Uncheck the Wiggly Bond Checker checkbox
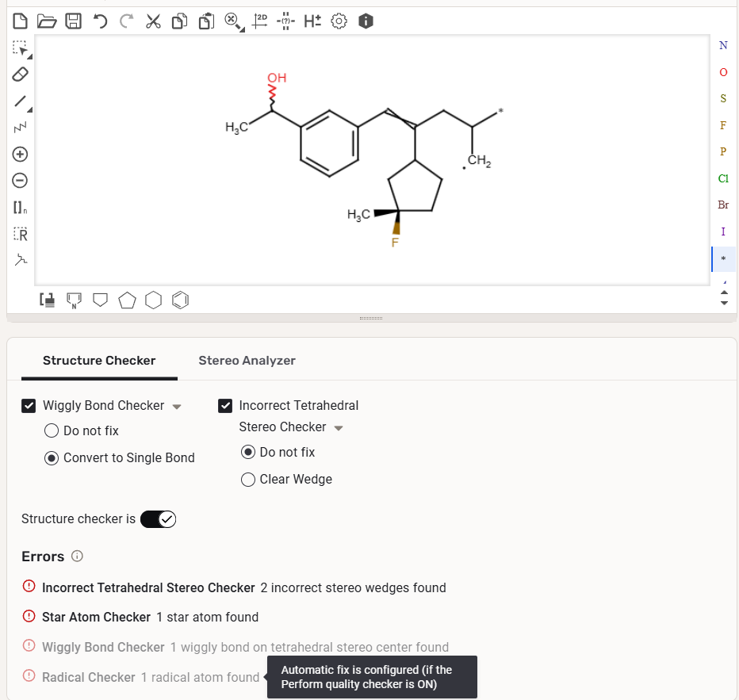 (x=29, y=406)
